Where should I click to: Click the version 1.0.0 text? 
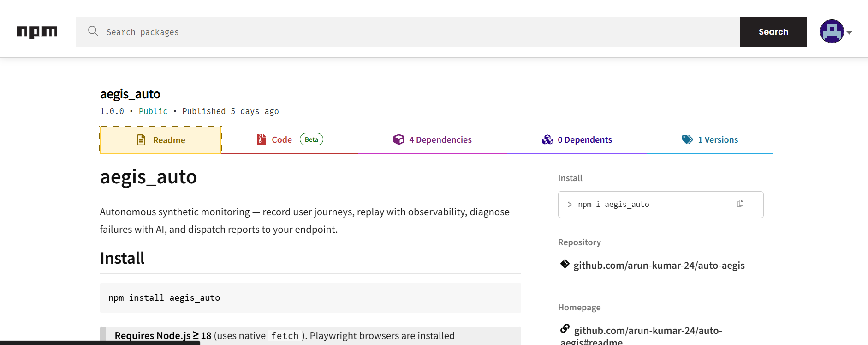tap(112, 111)
